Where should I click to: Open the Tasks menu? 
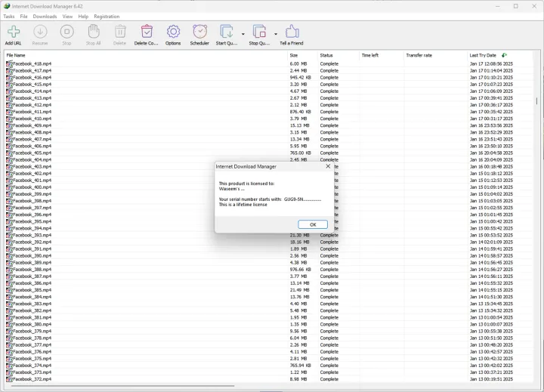[9, 16]
